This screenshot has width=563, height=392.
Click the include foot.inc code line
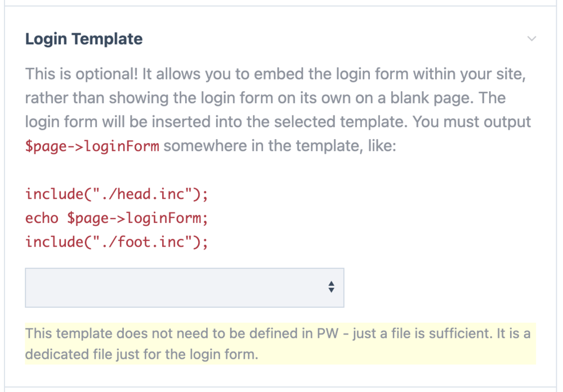117,242
